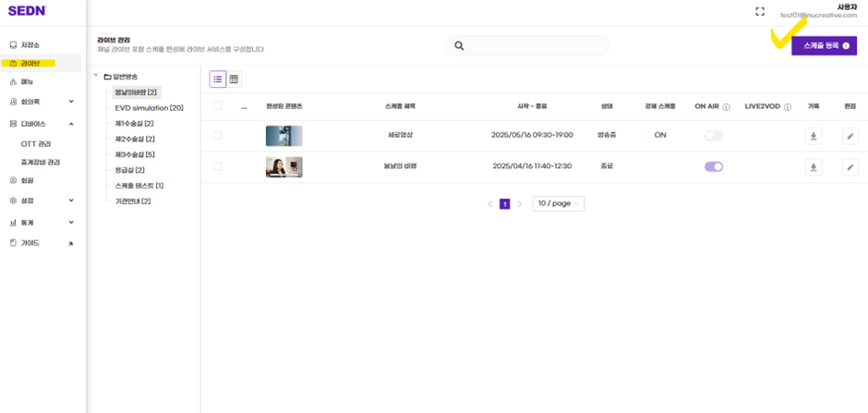Click the 스케줄 등록 button
Screen dimensions: 868x413
tap(825, 46)
